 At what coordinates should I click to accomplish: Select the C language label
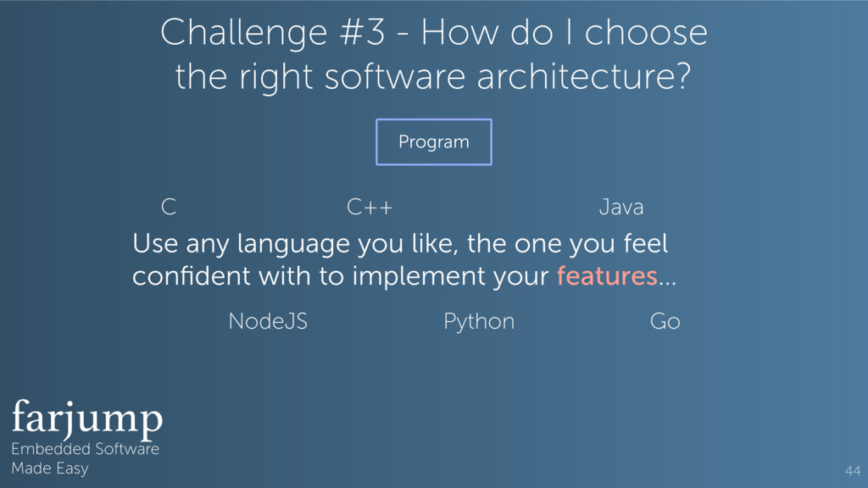[169, 207]
